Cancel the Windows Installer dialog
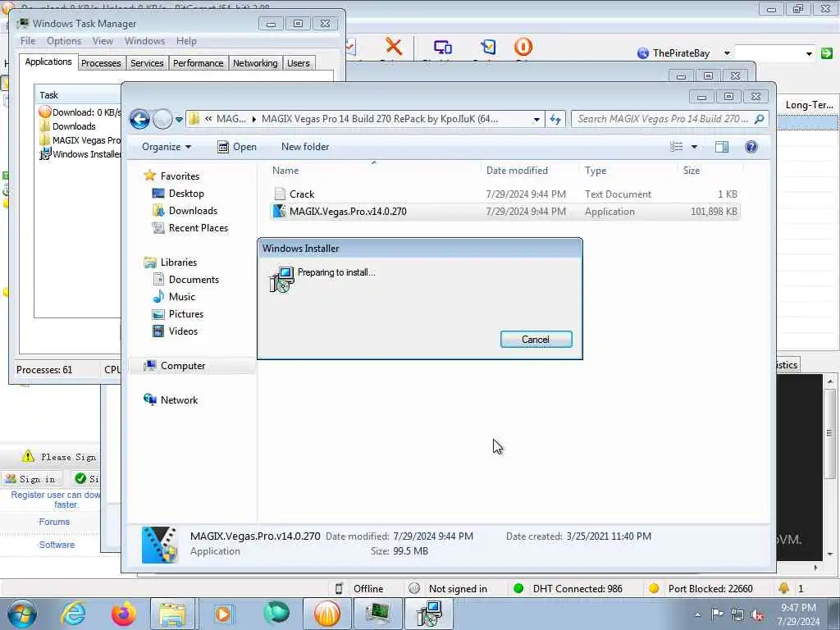This screenshot has width=840, height=630. point(536,339)
